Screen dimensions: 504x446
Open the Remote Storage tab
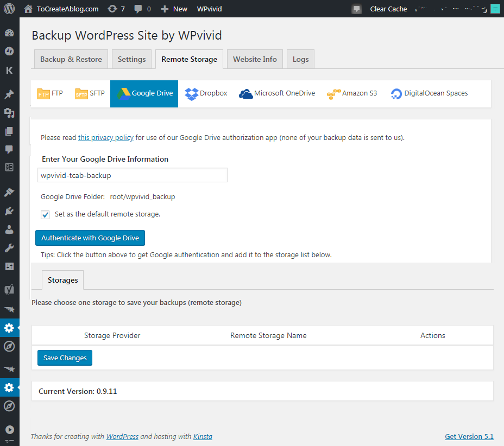click(x=190, y=59)
